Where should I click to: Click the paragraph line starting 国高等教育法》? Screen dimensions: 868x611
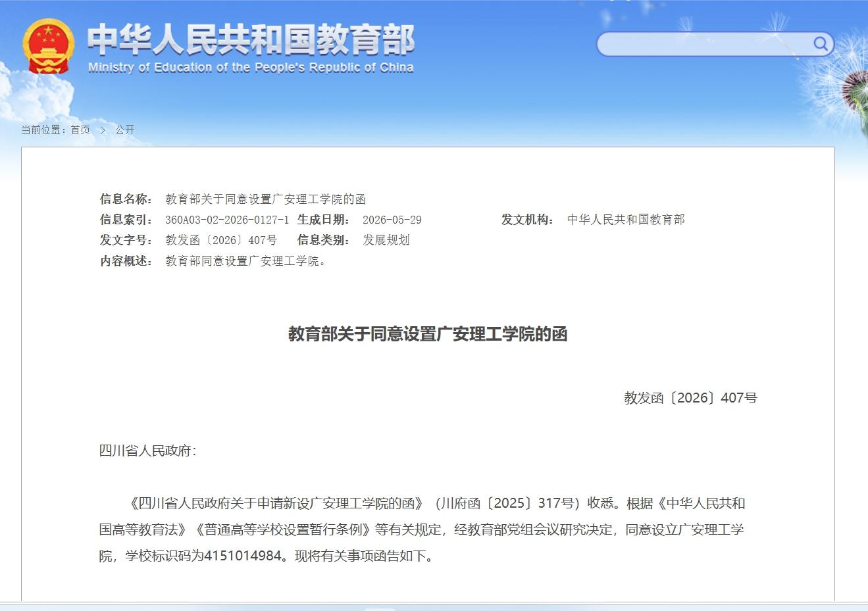[422, 529]
